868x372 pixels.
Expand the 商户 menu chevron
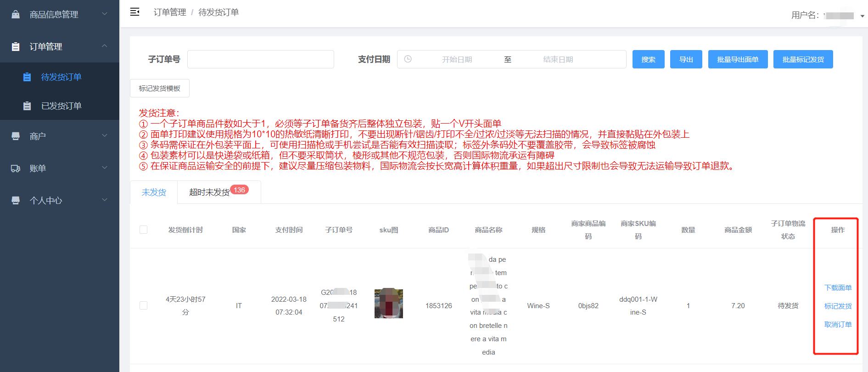click(x=105, y=135)
